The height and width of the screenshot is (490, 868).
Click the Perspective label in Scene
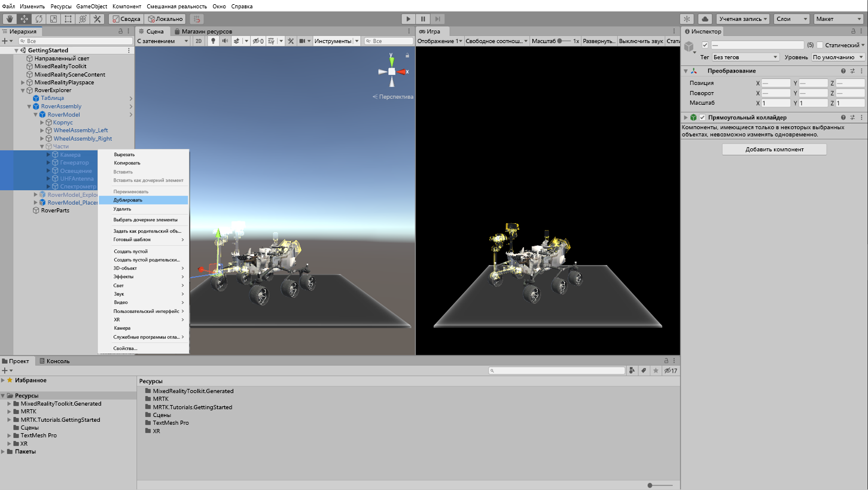pos(396,96)
